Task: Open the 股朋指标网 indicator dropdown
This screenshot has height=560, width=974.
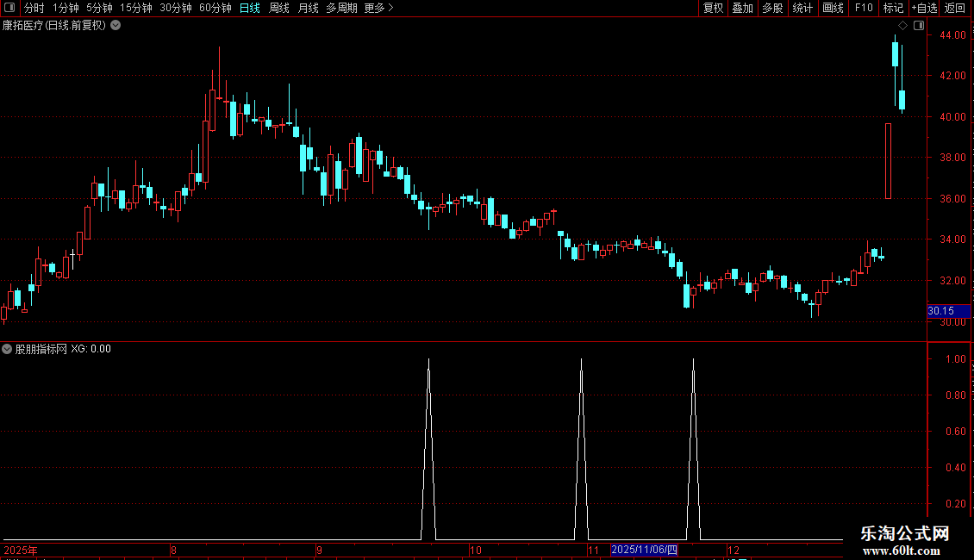Action: coord(7,349)
